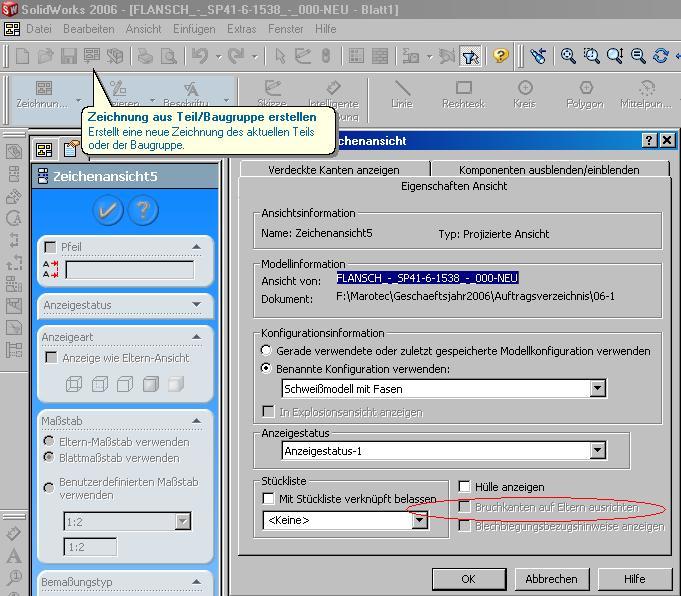681x596 pixels.
Task: Choose the Polygon sketch tool
Action: pos(586,95)
